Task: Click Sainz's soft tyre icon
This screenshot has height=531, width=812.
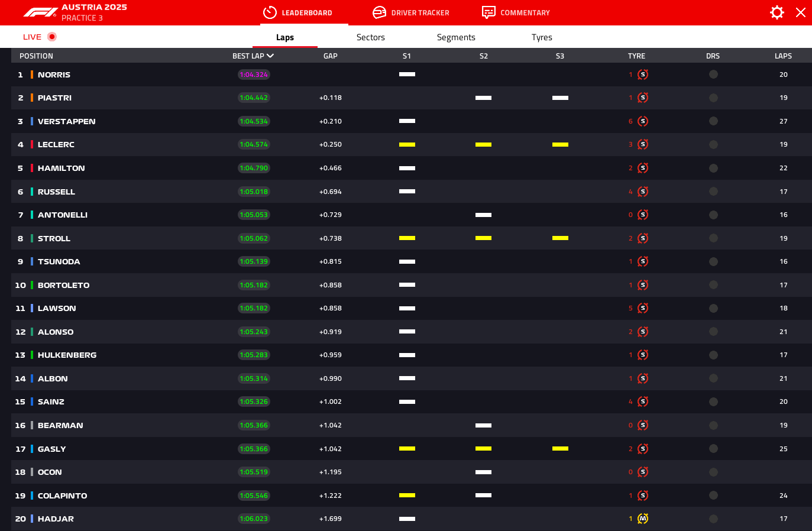Action: point(643,402)
